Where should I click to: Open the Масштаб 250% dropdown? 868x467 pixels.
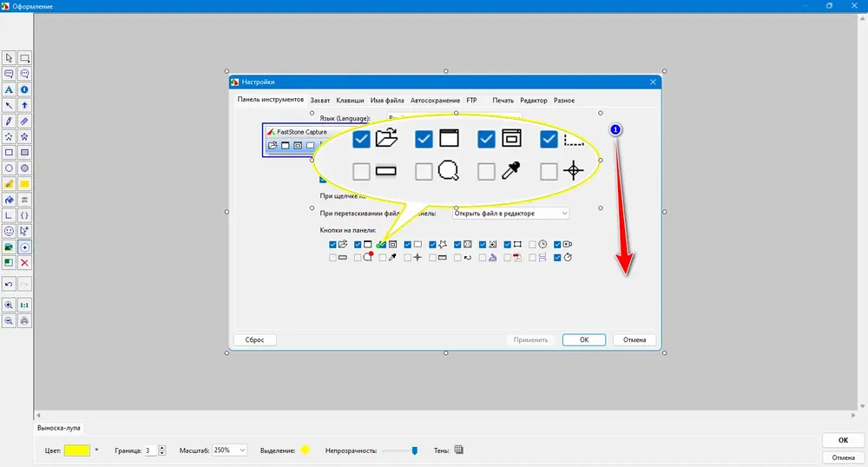tap(230, 451)
